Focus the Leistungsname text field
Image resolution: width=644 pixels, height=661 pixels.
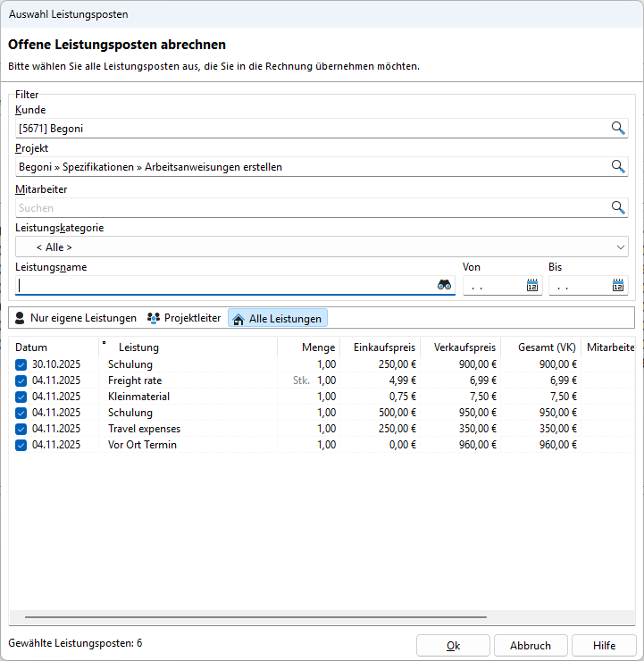pos(223,286)
